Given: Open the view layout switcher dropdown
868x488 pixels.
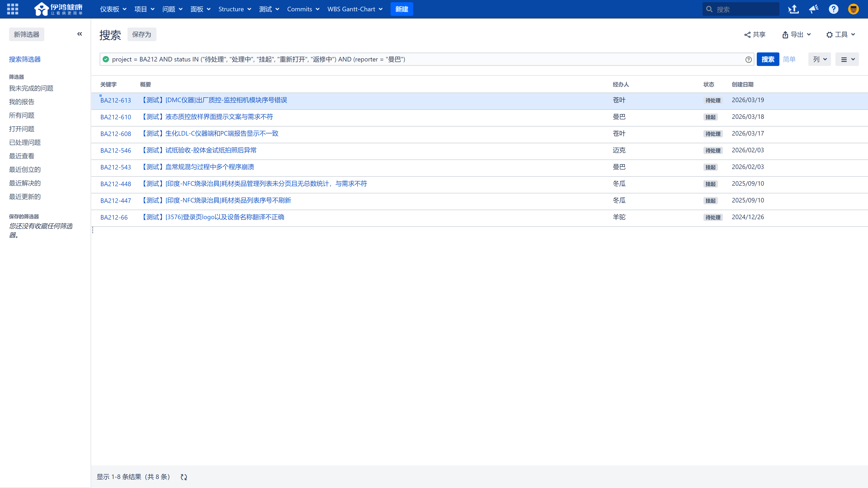Looking at the screenshot, I should [847, 59].
